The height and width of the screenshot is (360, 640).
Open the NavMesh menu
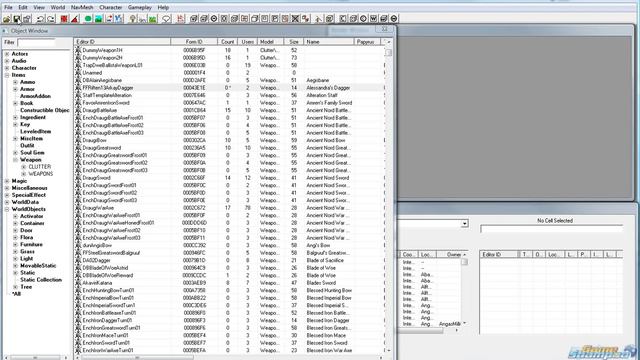[82, 7]
